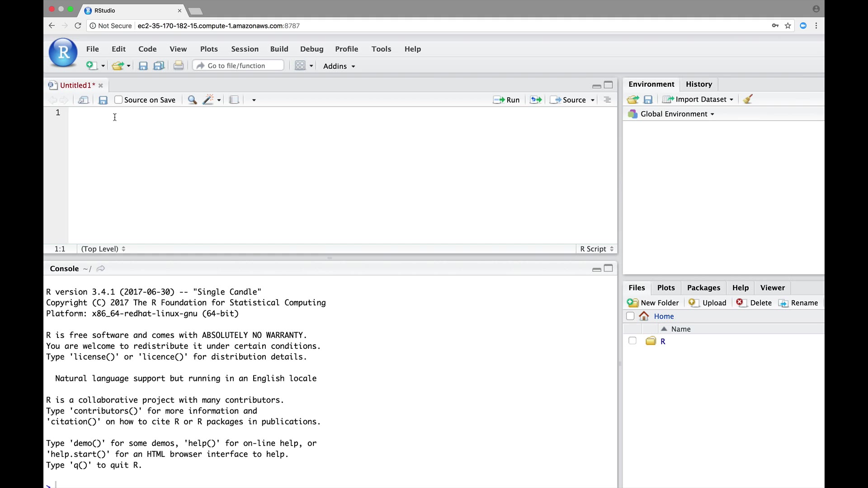Screen dimensions: 868x488
Task: Click the clear environment broom icon
Action: pyautogui.click(x=748, y=99)
